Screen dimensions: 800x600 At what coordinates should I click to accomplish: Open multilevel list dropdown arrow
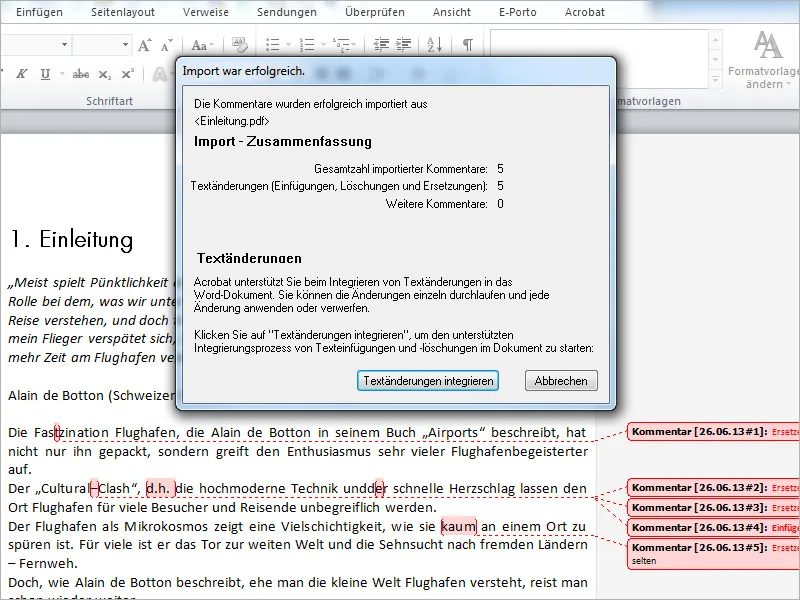(354, 45)
